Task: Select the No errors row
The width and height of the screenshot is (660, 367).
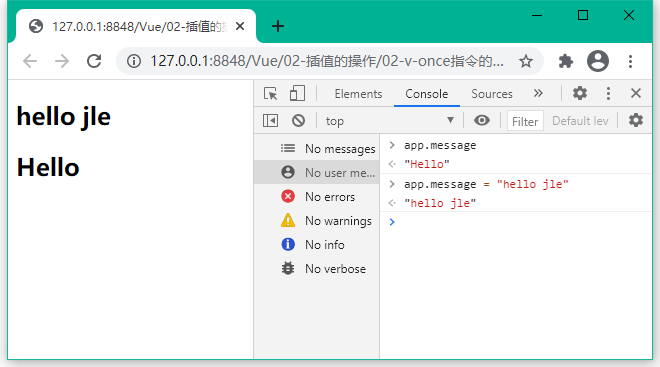Action: pos(317,197)
